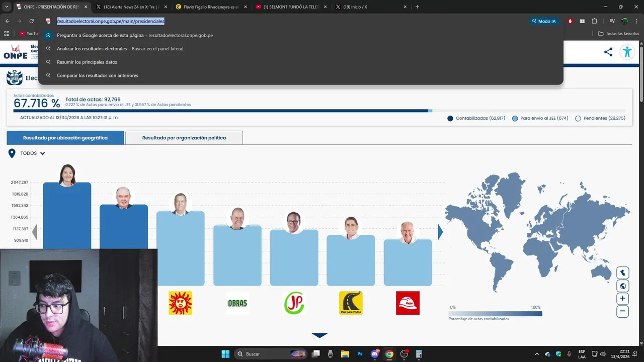
Task: Open the Calculator from the taskbar
Action: 419,354
